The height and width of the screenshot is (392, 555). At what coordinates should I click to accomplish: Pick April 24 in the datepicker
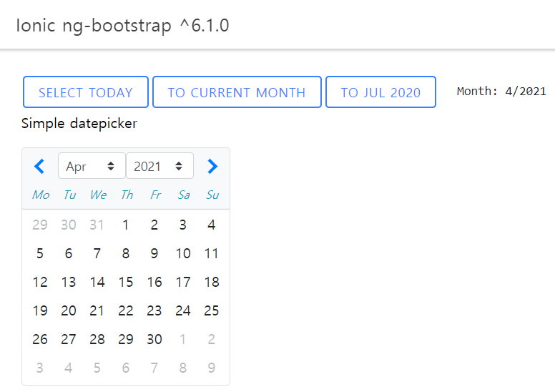coord(183,310)
